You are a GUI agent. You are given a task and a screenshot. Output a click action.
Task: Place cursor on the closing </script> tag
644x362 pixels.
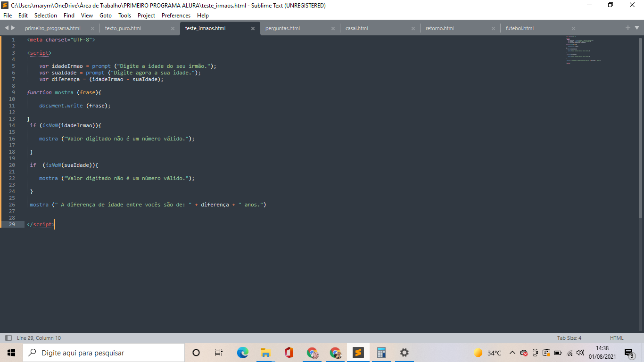pos(41,224)
